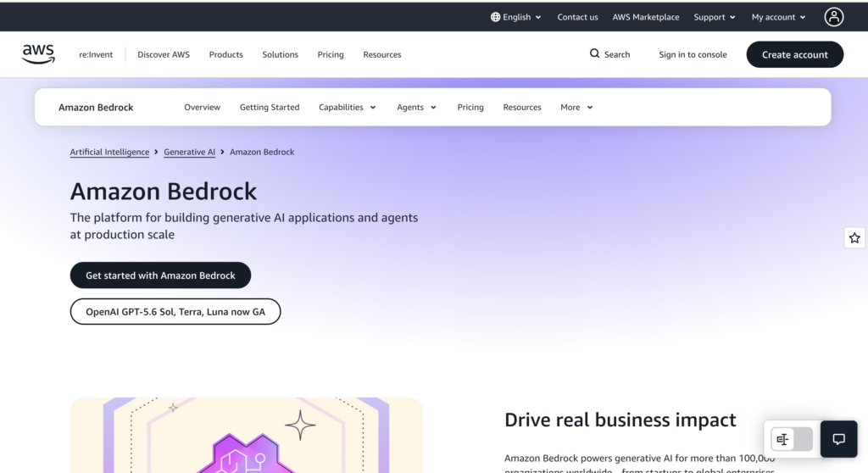The height and width of the screenshot is (473, 868).
Task: Toggle the reading layout switch
Action: coord(792,439)
